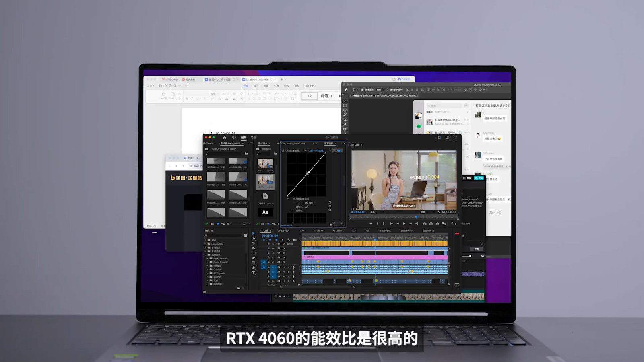The height and width of the screenshot is (362, 644).
Task: Toggle Photoshop Auto-Select checkbox
Action: pos(362,90)
